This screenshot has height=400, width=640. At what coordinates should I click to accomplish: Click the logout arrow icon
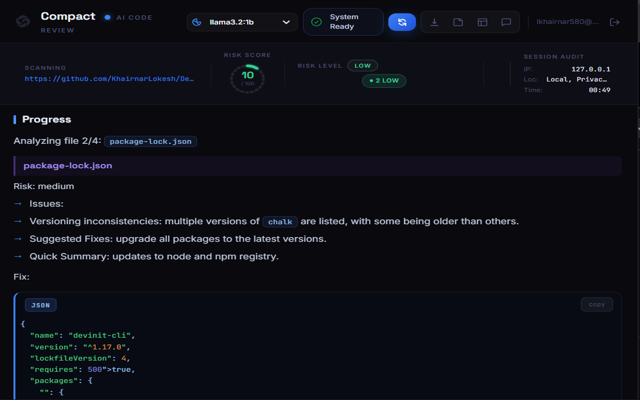614,22
